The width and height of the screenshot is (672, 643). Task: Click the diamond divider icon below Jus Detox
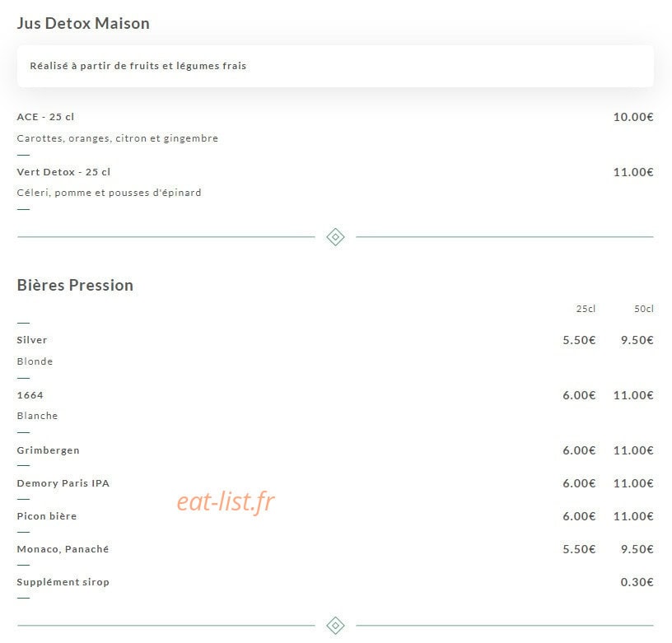[x=335, y=237]
